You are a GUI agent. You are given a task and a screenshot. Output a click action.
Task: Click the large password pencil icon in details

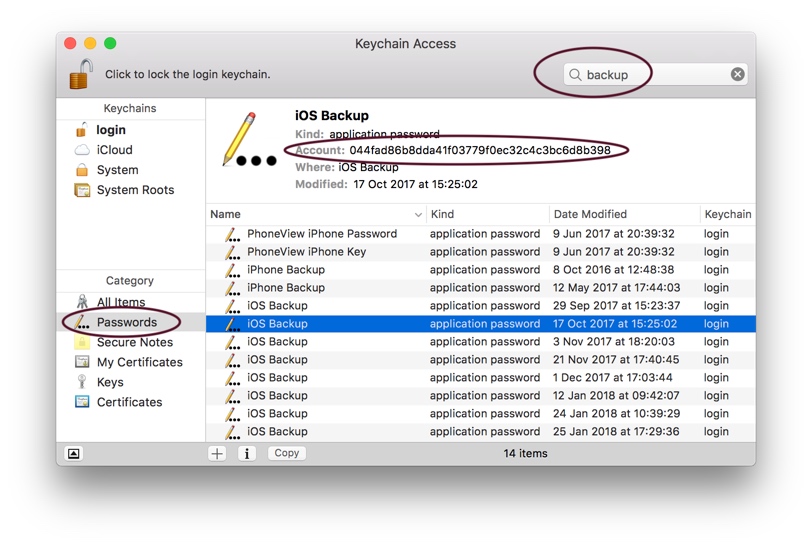click(249, 139)
